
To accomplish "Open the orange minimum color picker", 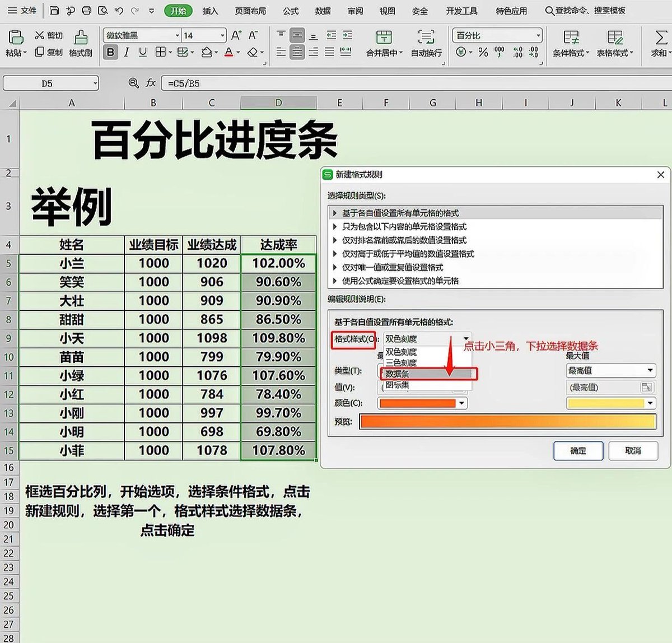I will 422,403.
